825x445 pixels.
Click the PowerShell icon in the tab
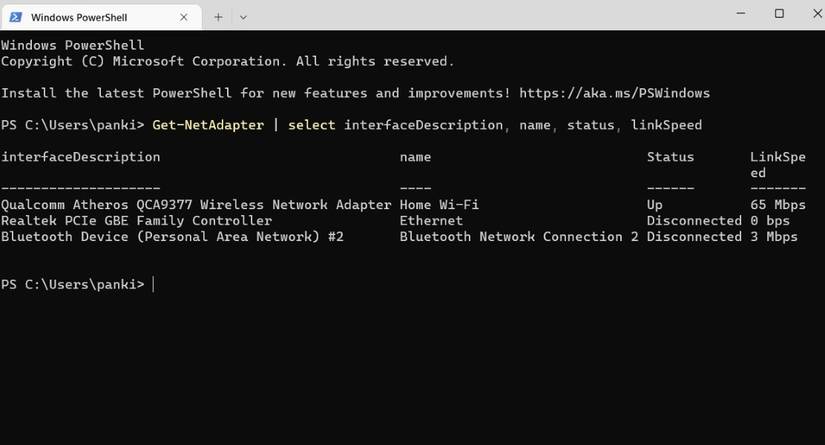tap(16, 17)
